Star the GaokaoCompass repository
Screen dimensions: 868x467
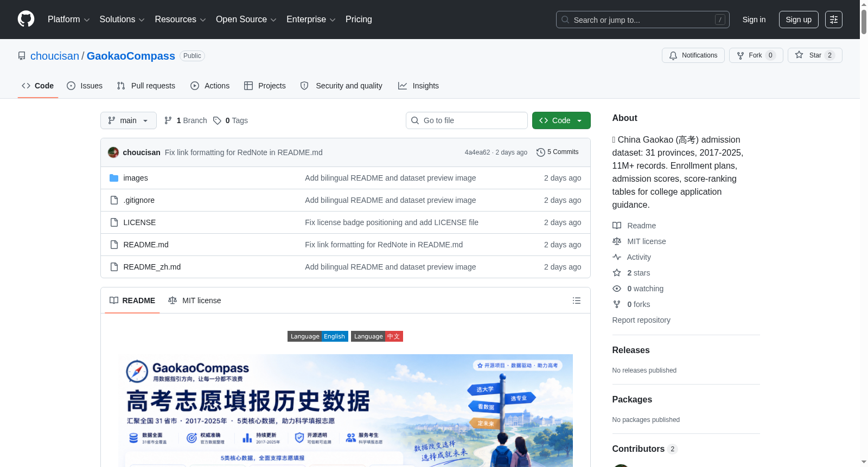(815, 55)
